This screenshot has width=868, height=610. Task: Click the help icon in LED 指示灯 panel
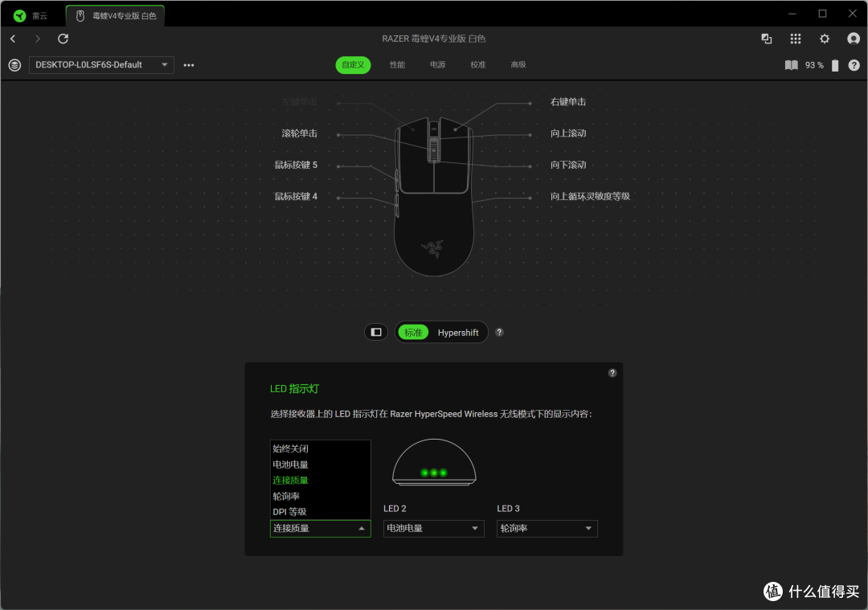tap(612, 373)
